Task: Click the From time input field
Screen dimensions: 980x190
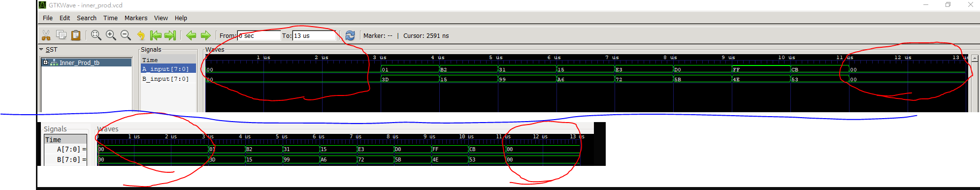Action: coord(259,35)
